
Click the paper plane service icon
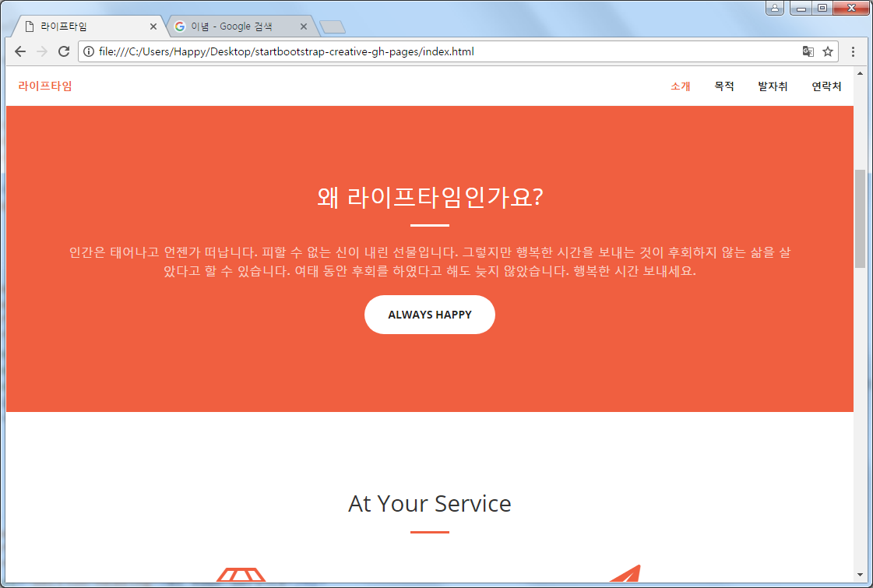pos(626,573)
